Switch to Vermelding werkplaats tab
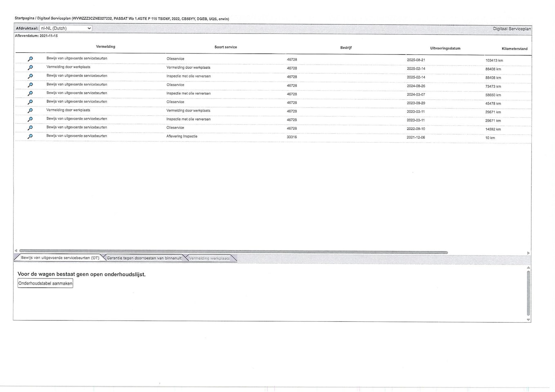Screen dimensions: 555x392 [x=209, y=258]
